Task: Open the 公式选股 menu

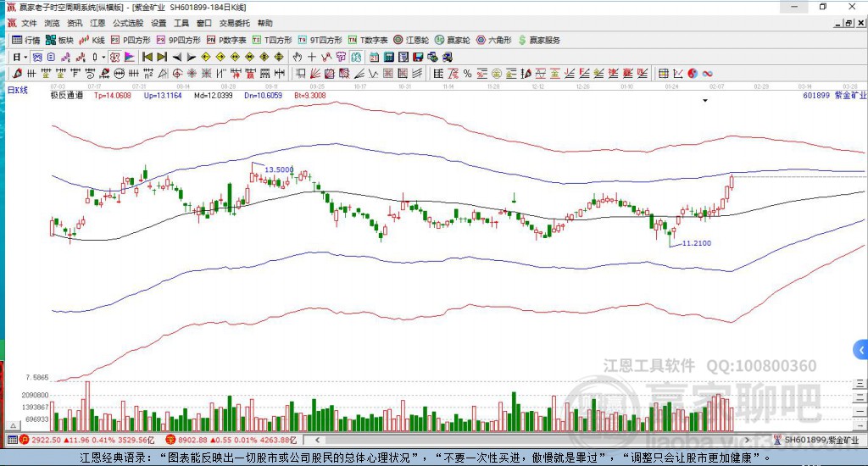Action: coord(128,23)
